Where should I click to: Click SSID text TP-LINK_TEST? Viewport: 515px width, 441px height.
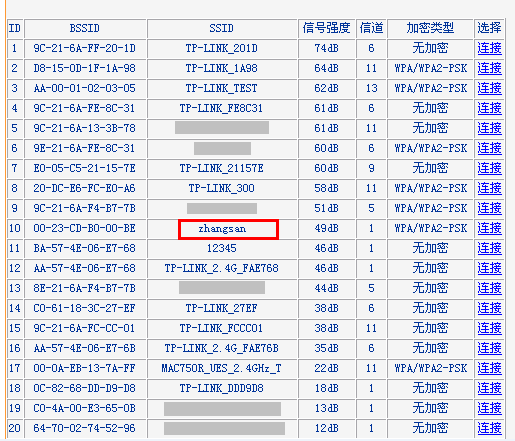click(x=222, y=88)
